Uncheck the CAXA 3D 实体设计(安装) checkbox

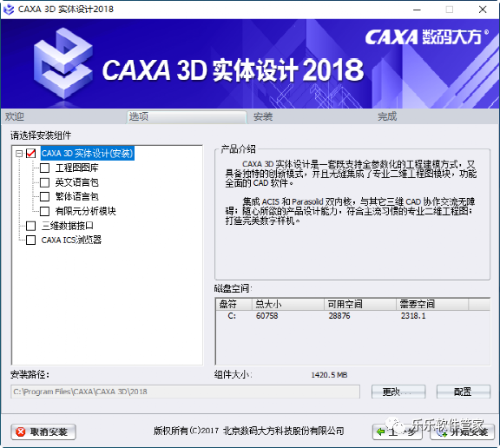coord(30,154)
